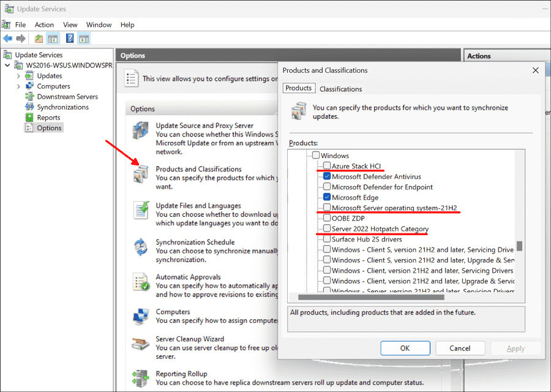This screenshot has width=551, height=392.
Task: Cancel the Products and Classifications dialog
Action: click(460, 348)
